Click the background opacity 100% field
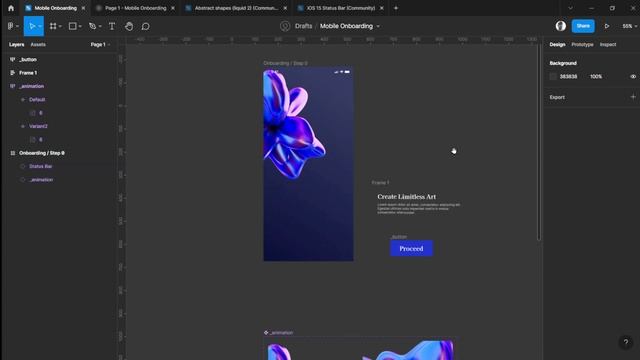Viewport: 640px width, 360px height. point(596,76)
